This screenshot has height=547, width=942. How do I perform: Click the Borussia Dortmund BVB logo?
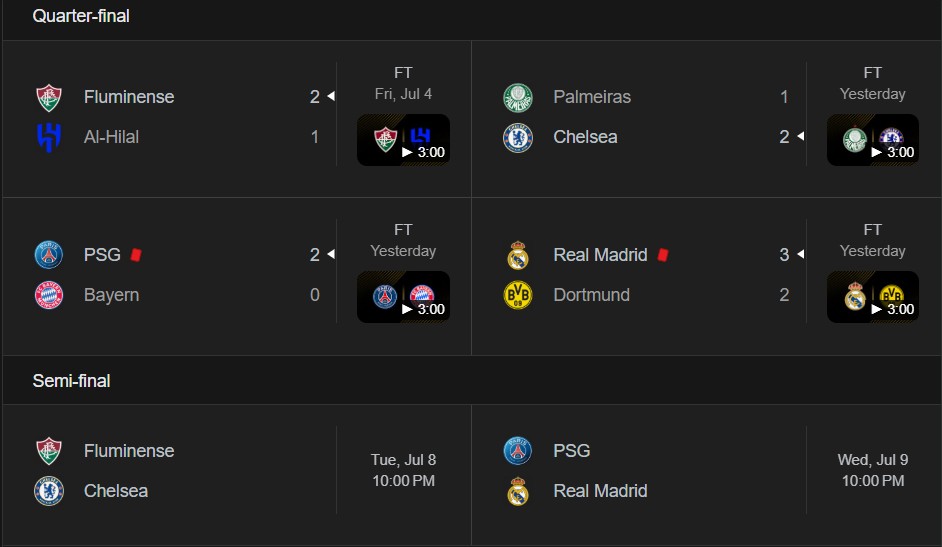517,295
